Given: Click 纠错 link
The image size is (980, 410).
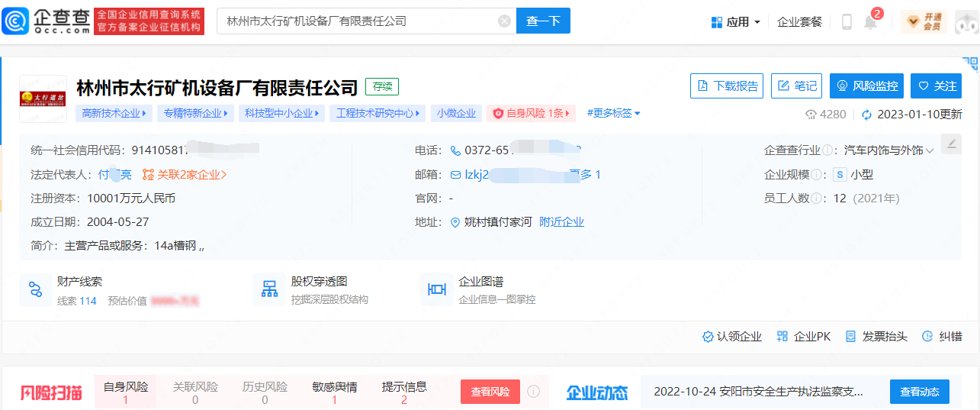Looking at the screenshot, I should click(x=942, y=337).
